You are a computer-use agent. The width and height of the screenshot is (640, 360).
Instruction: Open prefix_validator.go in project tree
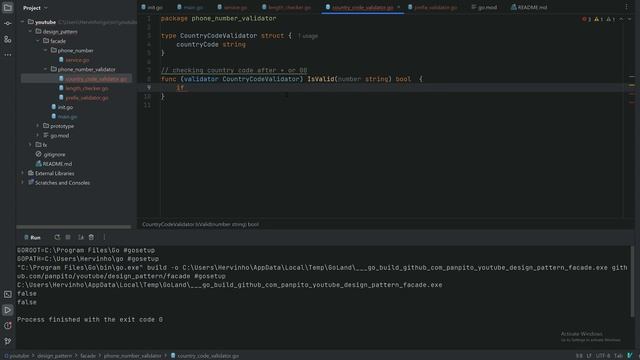tap(87, 98)
